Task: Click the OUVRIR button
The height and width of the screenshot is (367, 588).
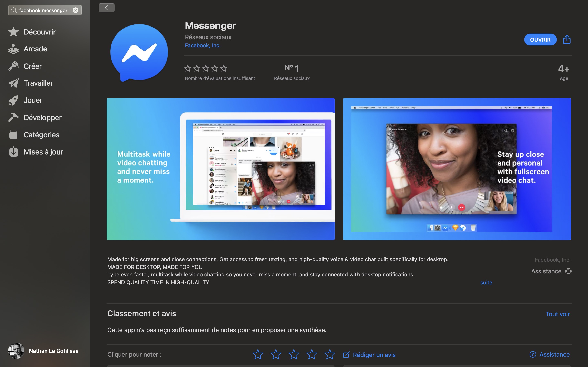Action: 540,39
